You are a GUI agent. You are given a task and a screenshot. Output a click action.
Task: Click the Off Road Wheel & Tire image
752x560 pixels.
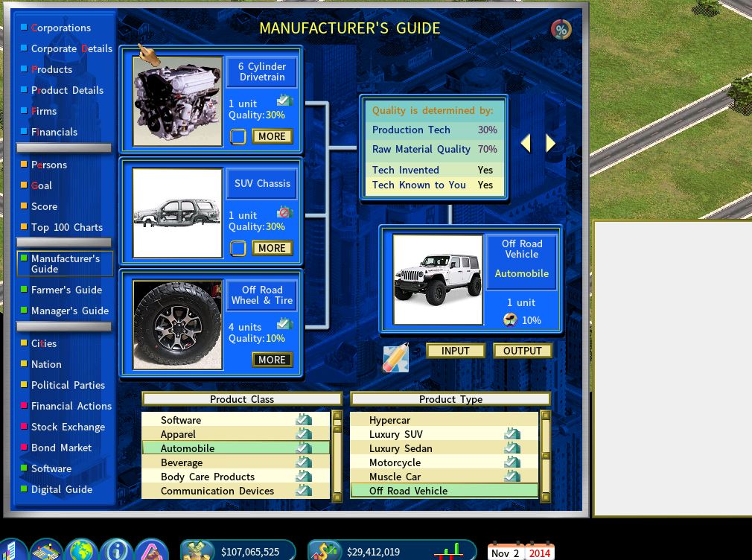[177, 325]
